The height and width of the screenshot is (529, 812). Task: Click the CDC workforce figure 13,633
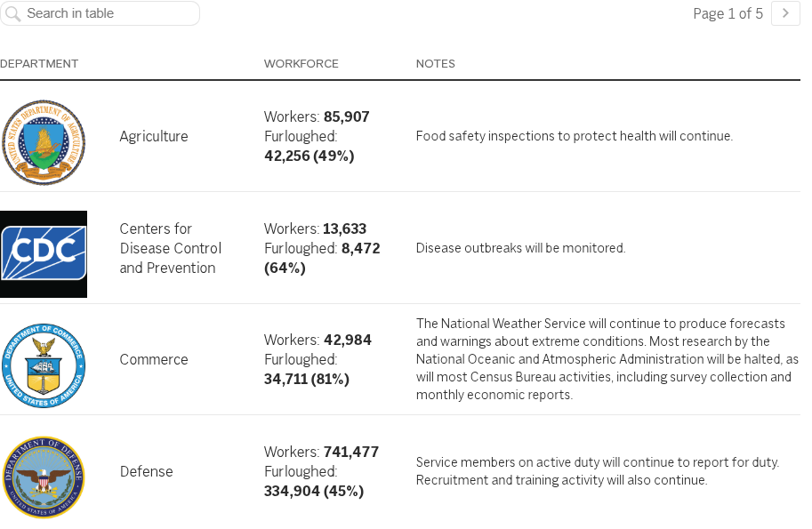(x=344, y=229)
